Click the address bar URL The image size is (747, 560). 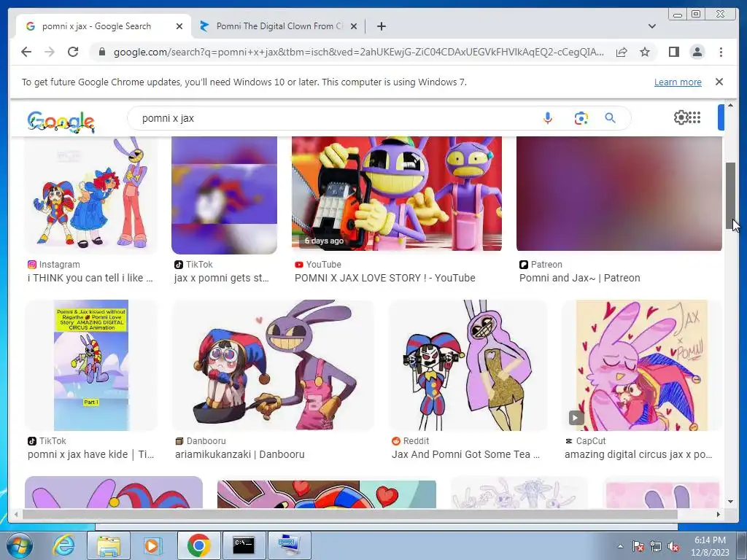[x=358, y=52]
